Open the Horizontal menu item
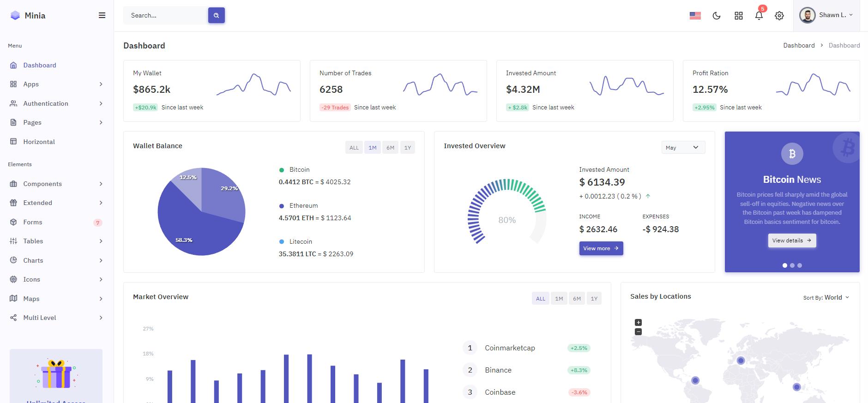This screenshot has height=403, width=868. (57, 142)
